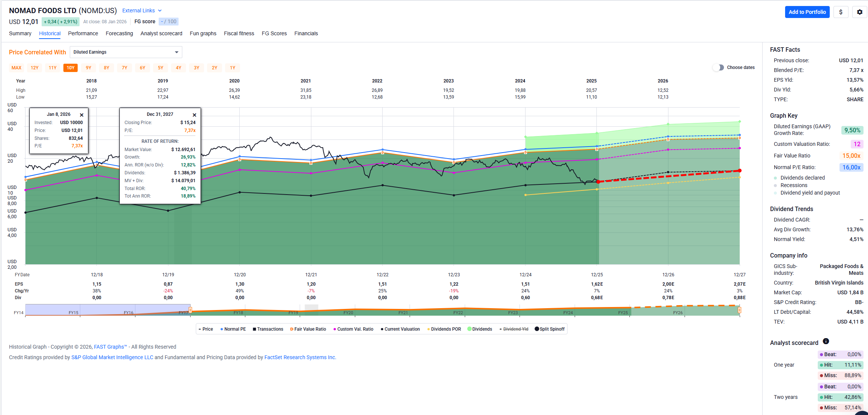Click the Split Spinoff legend marker

click(537, 329)
